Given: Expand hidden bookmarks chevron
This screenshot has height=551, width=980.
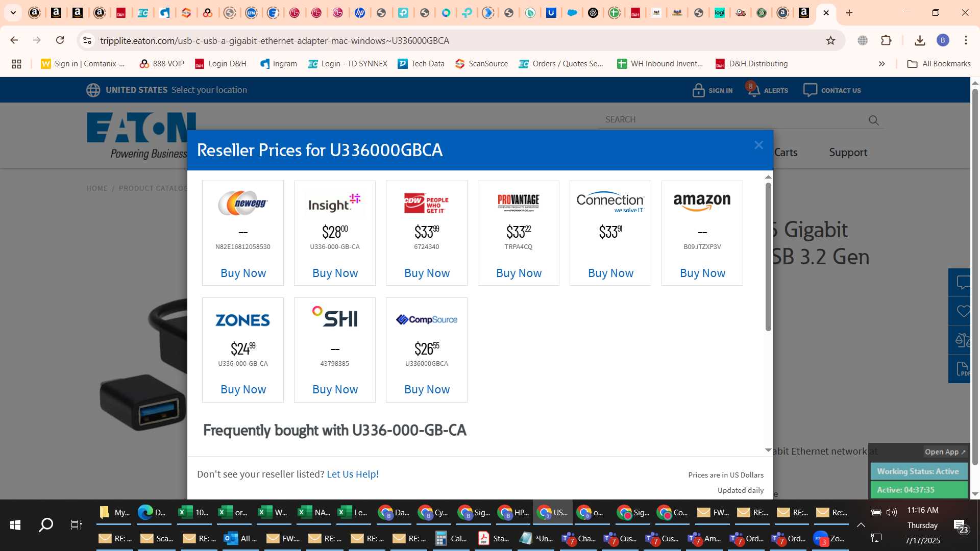Looking at the screenshot, I should tap(881, 64).
